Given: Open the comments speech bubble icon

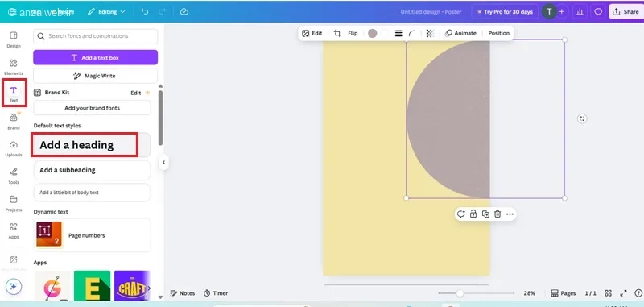Looking at the screenshot, I should tap(598, 11).
